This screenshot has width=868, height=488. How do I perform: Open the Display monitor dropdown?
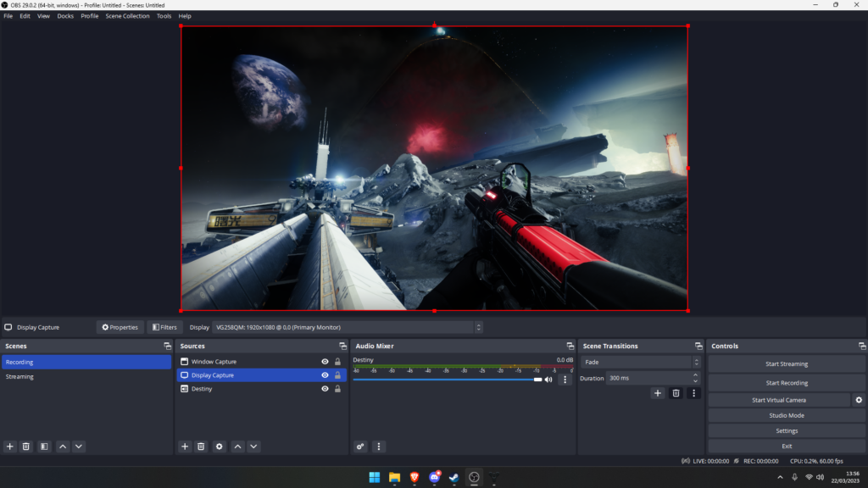(347, 328)
